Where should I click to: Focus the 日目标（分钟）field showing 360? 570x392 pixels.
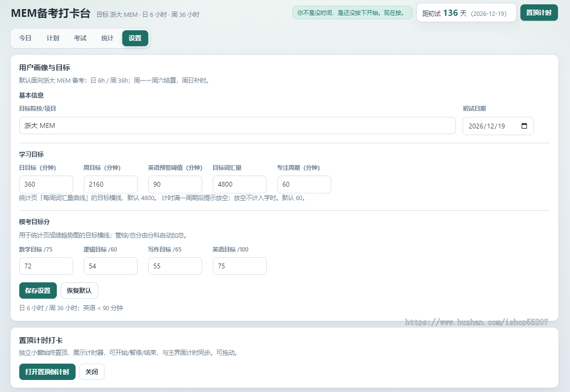(x=46, y=184)
